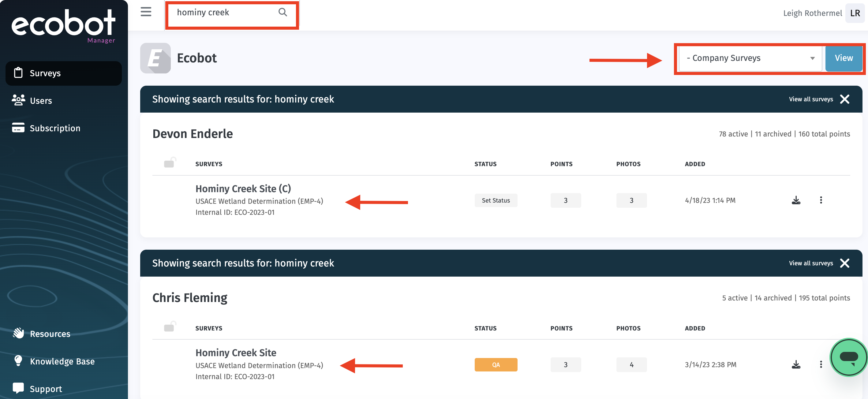
Task: Open more options for Hominy Creek Site (C)
Action: click(x=821, y=200)
